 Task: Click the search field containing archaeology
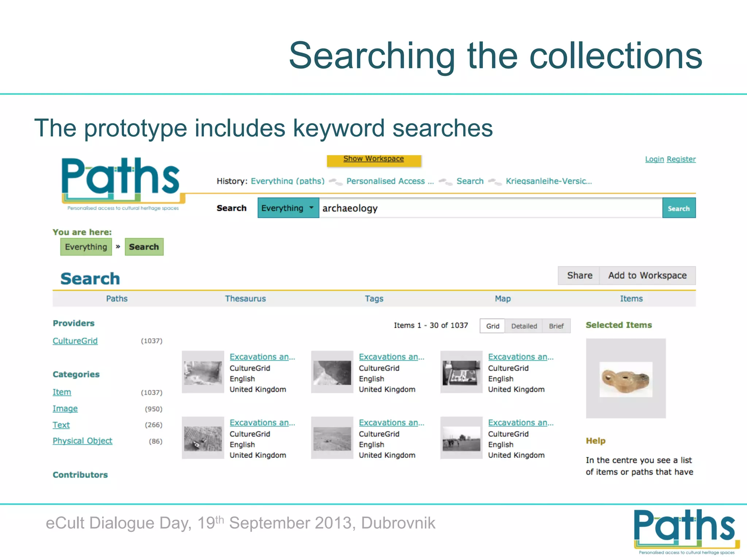click(x=491, y=208)
